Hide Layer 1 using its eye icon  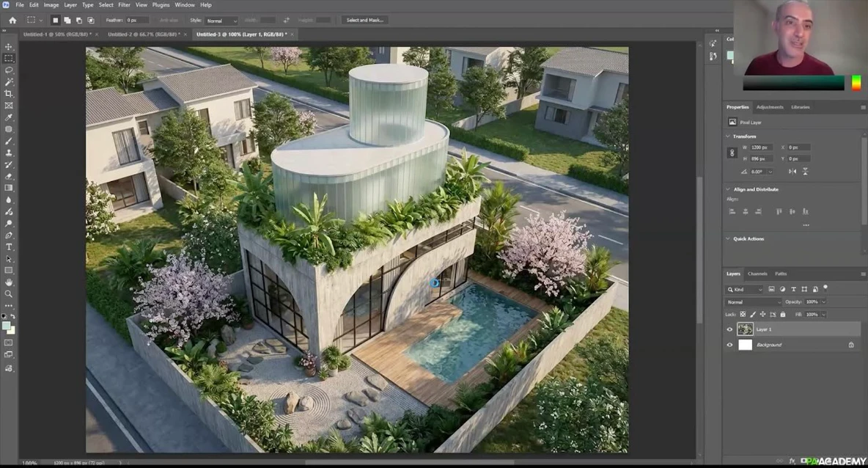pyautogui.click(x=729, y=330)
